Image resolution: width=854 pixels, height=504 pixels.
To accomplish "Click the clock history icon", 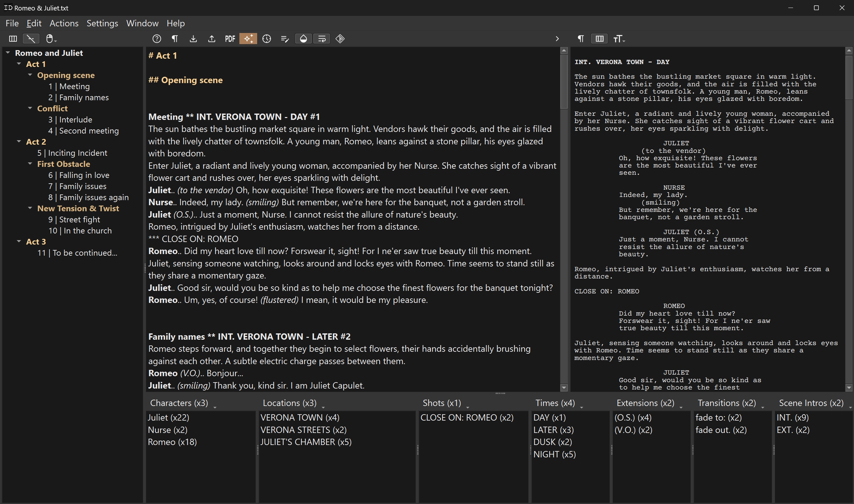I will coord(267,39).
